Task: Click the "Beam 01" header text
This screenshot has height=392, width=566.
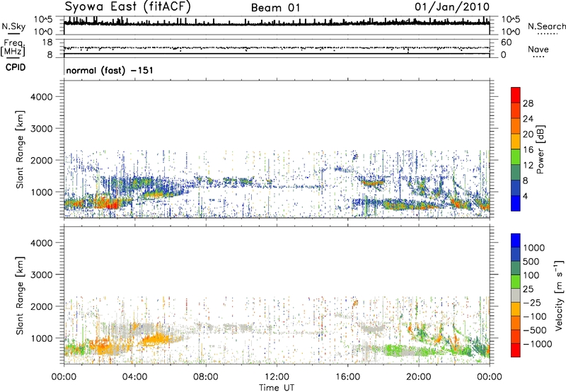Action: tap(275, 8)
